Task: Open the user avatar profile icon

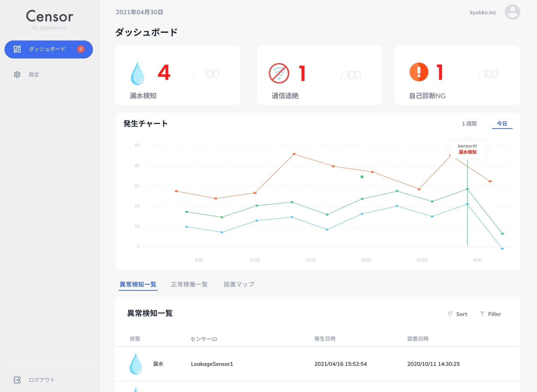Action: [x=512, y=12]
